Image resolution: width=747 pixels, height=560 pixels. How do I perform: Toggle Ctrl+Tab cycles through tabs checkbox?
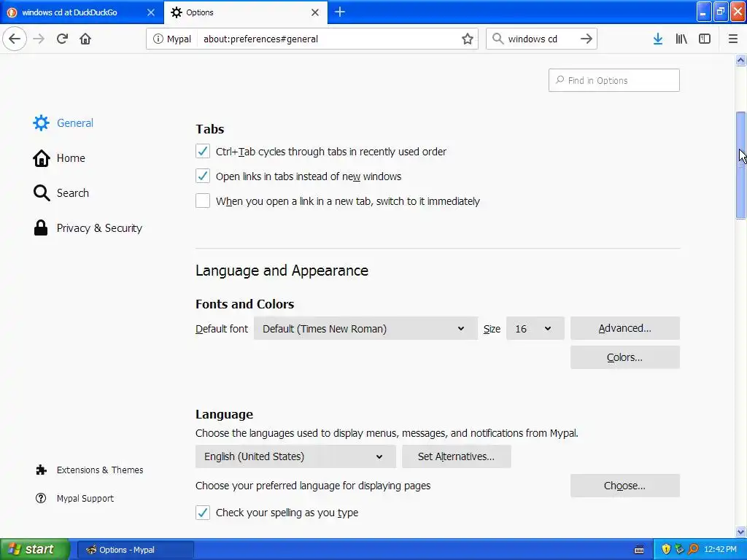click(x=203, y=152)
